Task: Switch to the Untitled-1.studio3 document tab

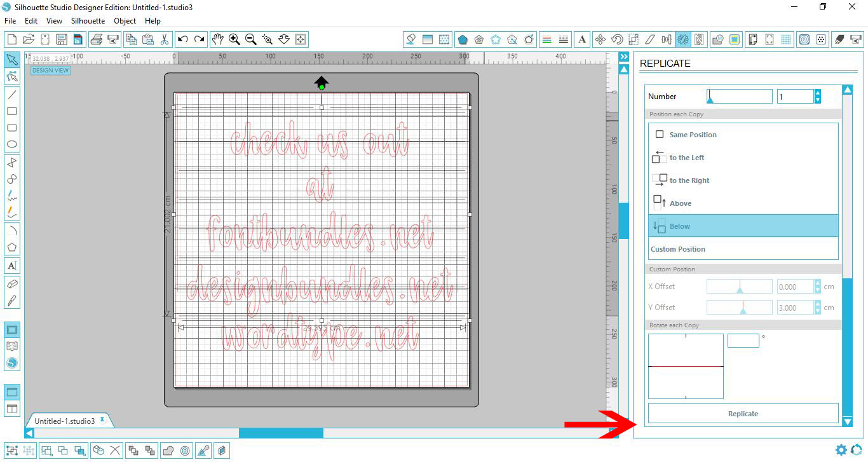Action: point(64,420)
